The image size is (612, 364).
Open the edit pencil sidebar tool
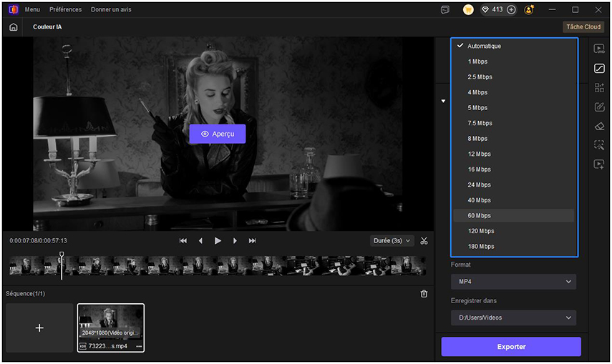[x=599, y=107]
